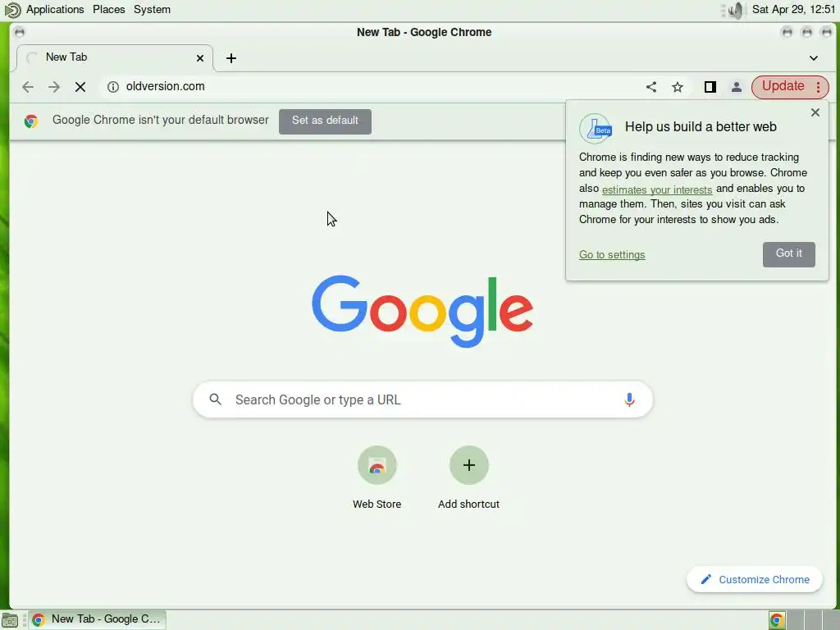840x630 pixels.
Task: Open the Chrome three-dot menu
Action: click(818, 87)
